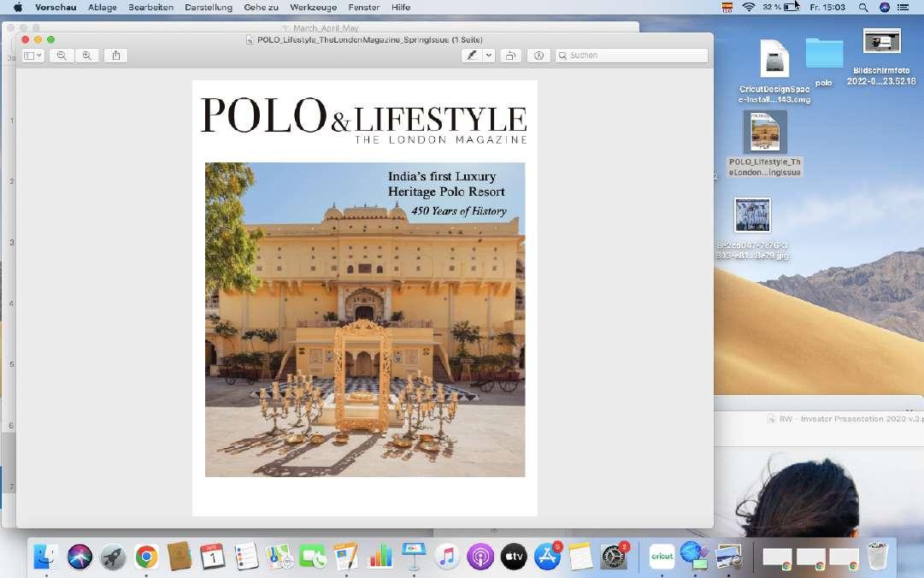
Task: Open the Ablage menu
Action: point(103,7)
